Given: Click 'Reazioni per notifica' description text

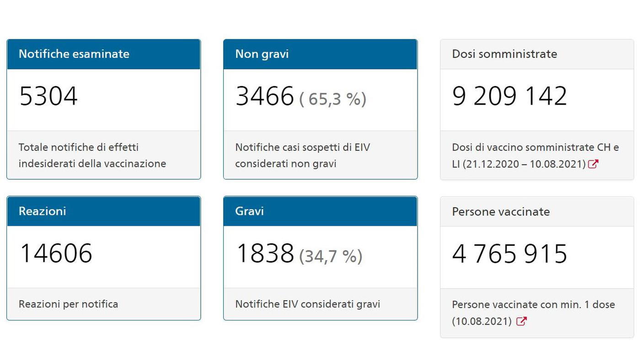Looking at the screenshot, I should pos(68,304).
